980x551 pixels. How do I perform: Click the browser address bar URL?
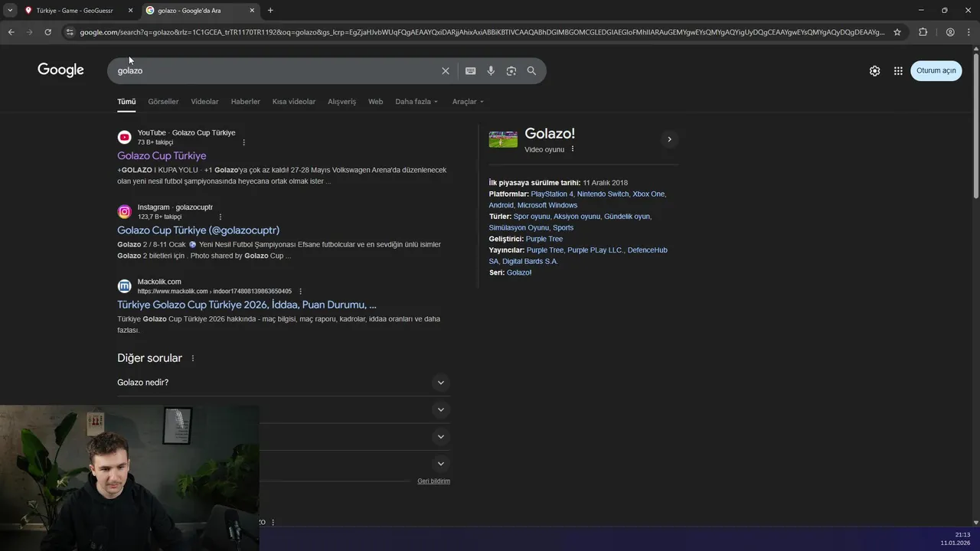[482, 32]
